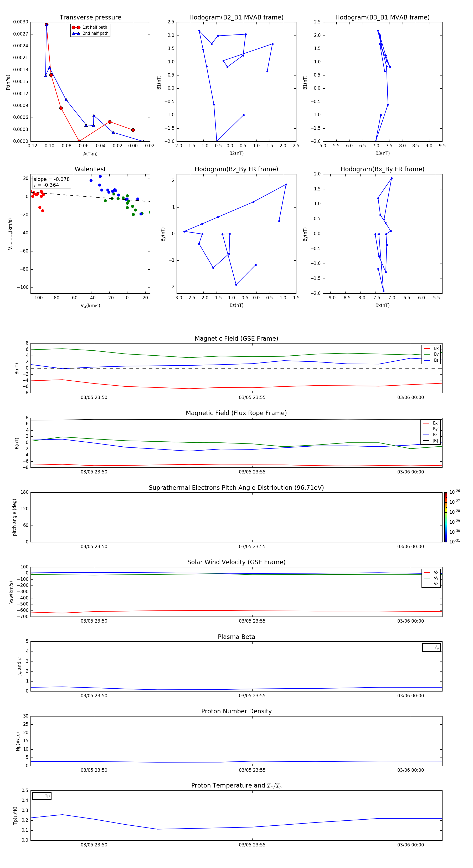Viewport: 473px width, 868px height.
Task: Click the "V_A(km/s)" x-axis label
Action: (x=90, y=306)
